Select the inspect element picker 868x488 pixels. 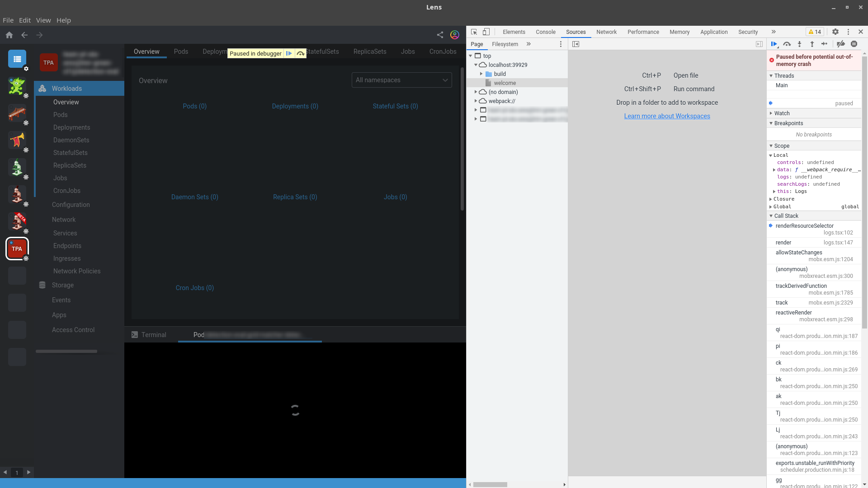(473, 32)
